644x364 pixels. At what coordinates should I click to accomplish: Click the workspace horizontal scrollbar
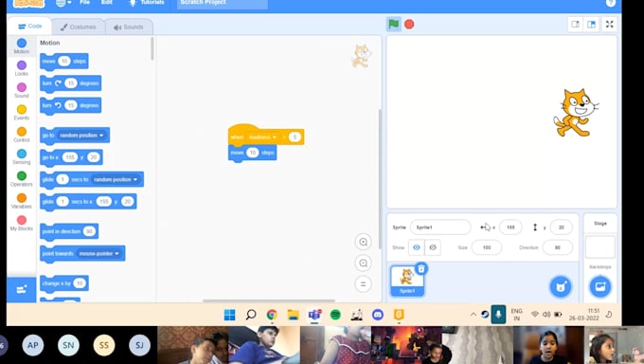(x=269, y=300)
